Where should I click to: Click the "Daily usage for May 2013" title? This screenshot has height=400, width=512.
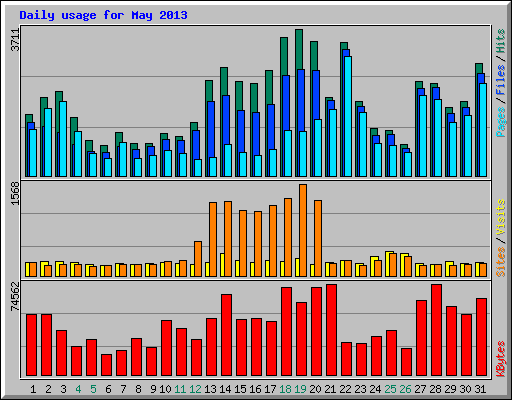pyautogui.click(x=103, y=15)
